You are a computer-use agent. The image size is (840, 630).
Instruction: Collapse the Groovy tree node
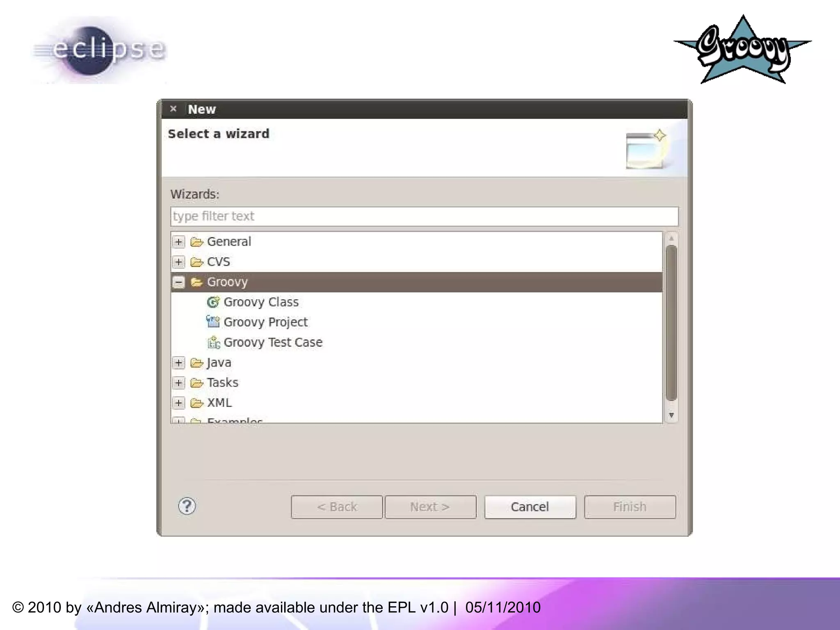coord(178,282)
